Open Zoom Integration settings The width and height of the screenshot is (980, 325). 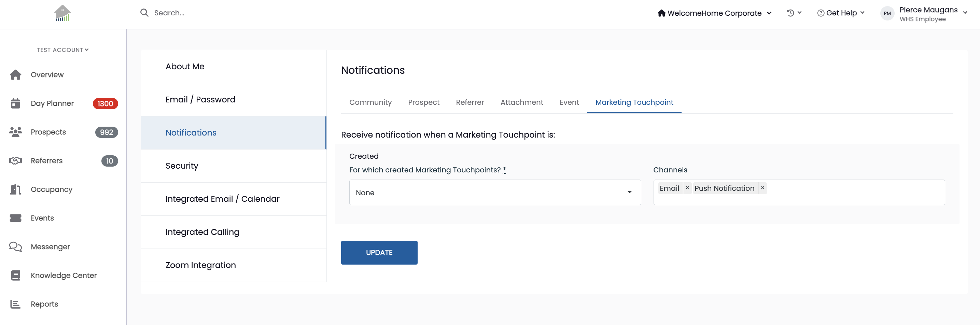[x=234, y=265]
